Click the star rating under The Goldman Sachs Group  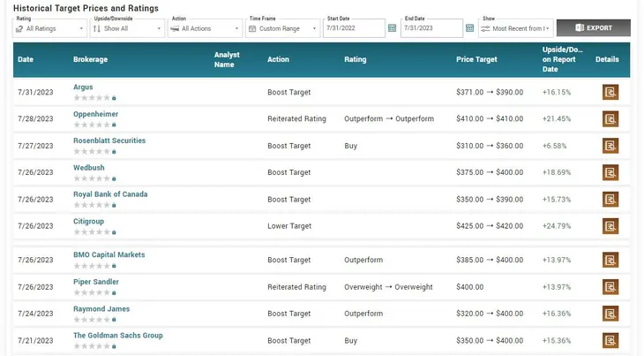[92, 346]
